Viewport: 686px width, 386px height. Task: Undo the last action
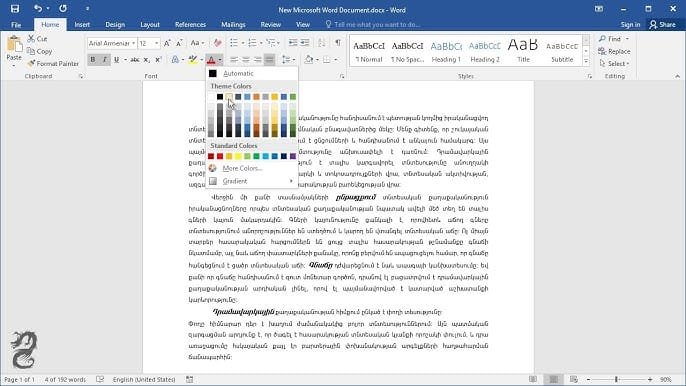tap(38, 9)
